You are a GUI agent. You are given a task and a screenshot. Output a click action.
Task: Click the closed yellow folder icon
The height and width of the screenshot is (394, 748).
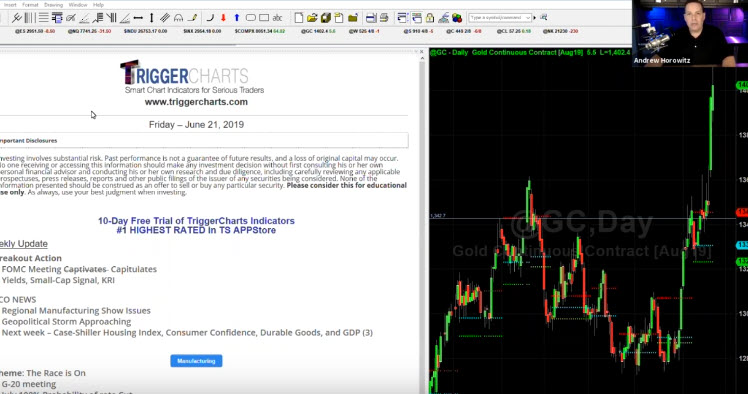[353, 18]
